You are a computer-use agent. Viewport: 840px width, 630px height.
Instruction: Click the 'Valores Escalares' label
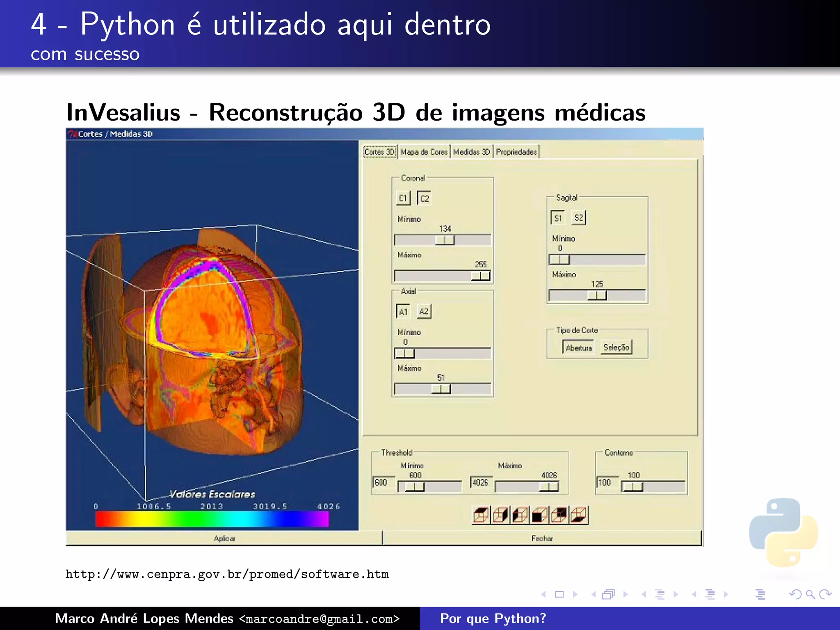tap(212, 494)
